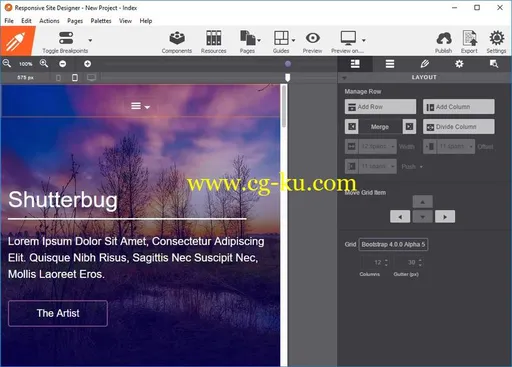Click the purple breakpoint marker dot

(288, 64)
